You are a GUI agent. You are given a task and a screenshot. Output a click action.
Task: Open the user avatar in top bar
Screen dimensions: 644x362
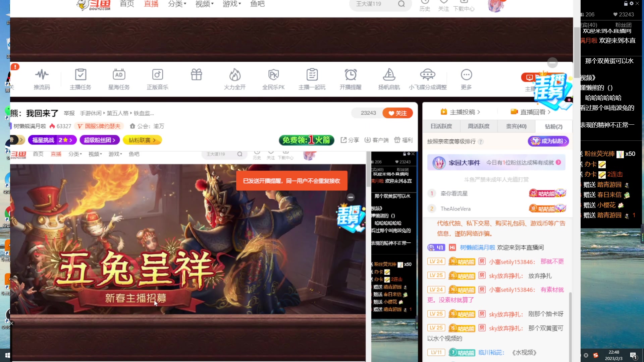click(496, 5)
